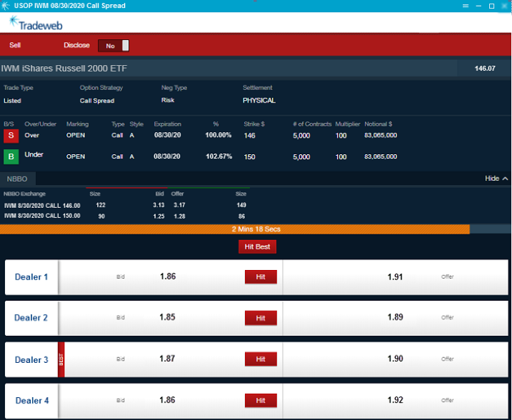Click the red S sell leg icon
The image size is (512, 420).
tap(11, 135)
